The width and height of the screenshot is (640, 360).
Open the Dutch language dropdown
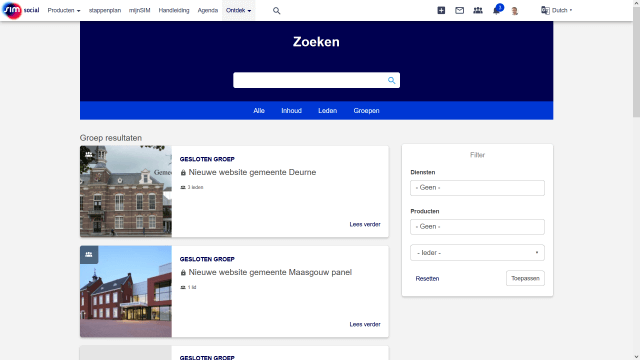562,10
